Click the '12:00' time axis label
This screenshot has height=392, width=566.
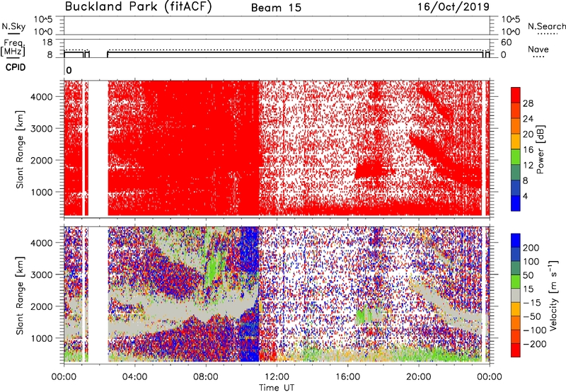pyautogui.click(x=277, y=377)
